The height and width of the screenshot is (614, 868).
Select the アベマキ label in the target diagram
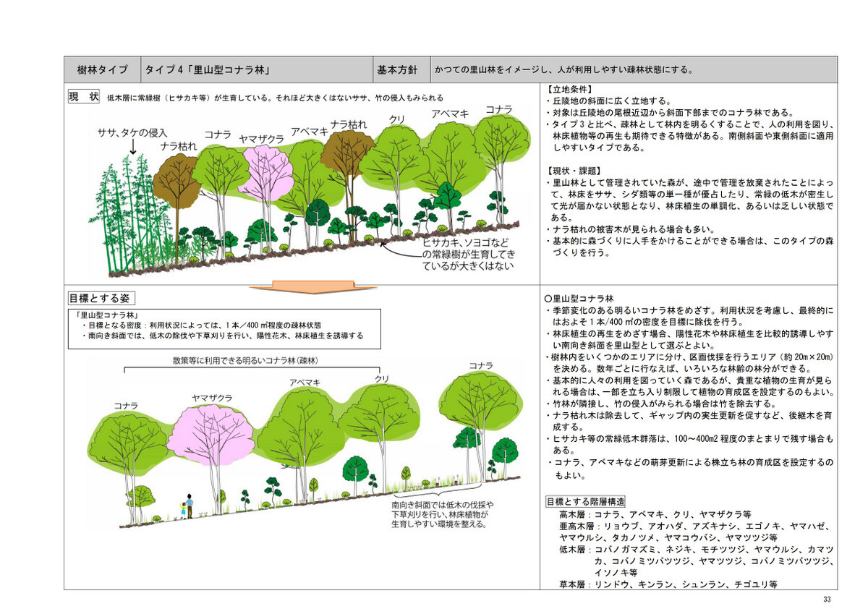(305, 382)
